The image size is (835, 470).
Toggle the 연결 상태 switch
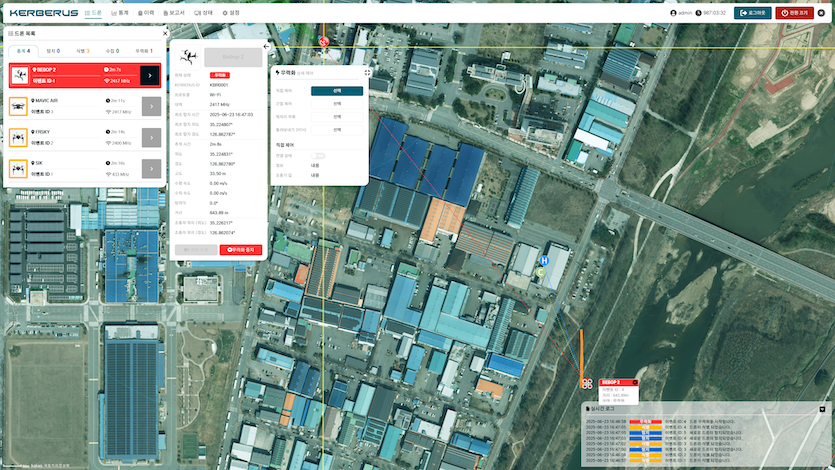point(319,155)
